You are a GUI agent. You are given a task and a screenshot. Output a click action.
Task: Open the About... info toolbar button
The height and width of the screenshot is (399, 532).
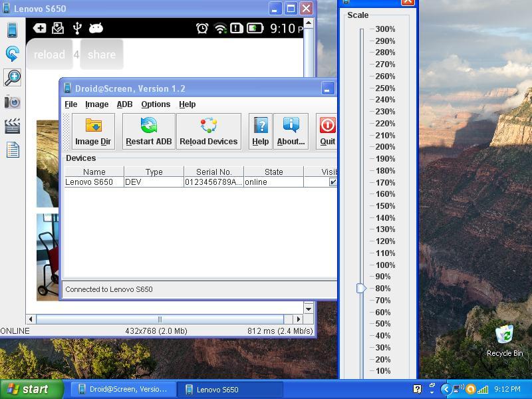click(291, 132)
